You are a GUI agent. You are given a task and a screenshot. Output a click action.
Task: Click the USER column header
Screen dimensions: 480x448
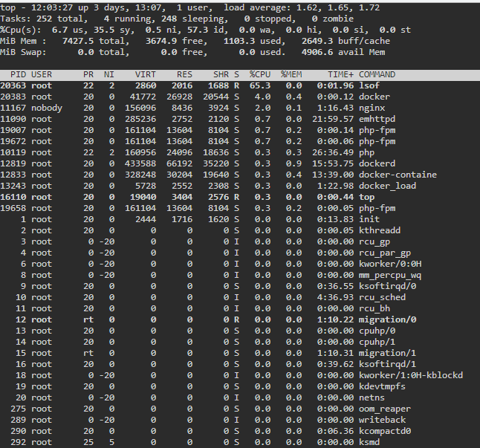click(42, 74)
